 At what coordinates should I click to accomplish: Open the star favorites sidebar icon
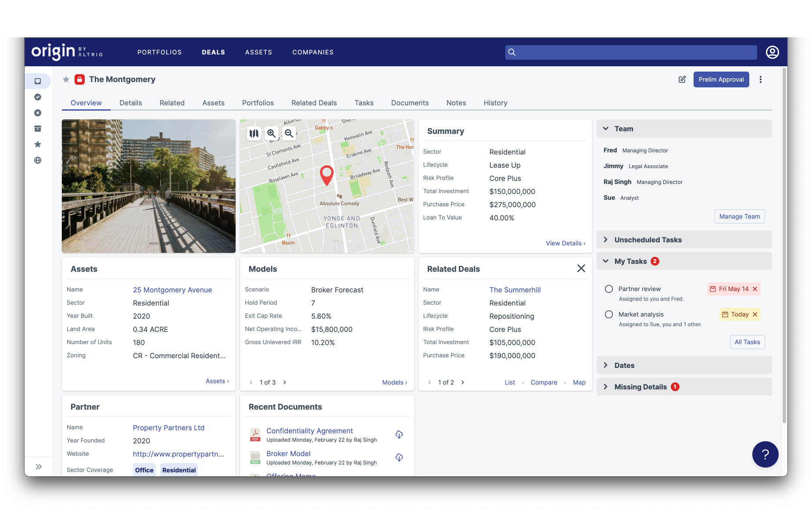coord(38,144)
